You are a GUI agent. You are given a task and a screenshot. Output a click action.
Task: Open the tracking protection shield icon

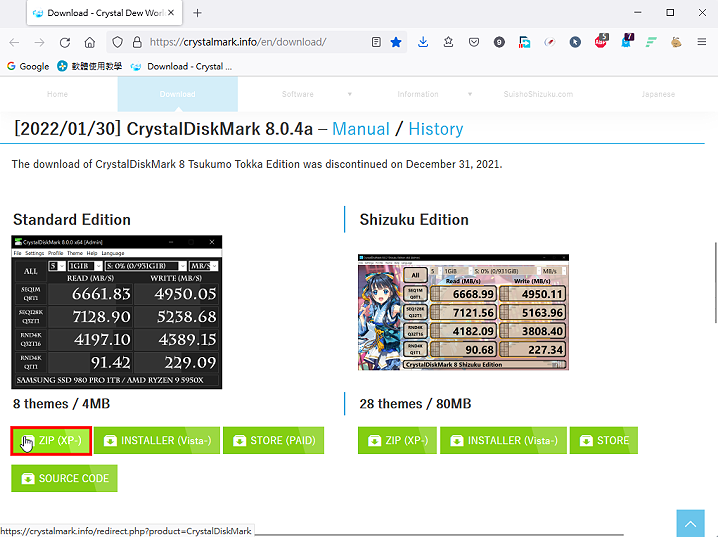(118, 42)
